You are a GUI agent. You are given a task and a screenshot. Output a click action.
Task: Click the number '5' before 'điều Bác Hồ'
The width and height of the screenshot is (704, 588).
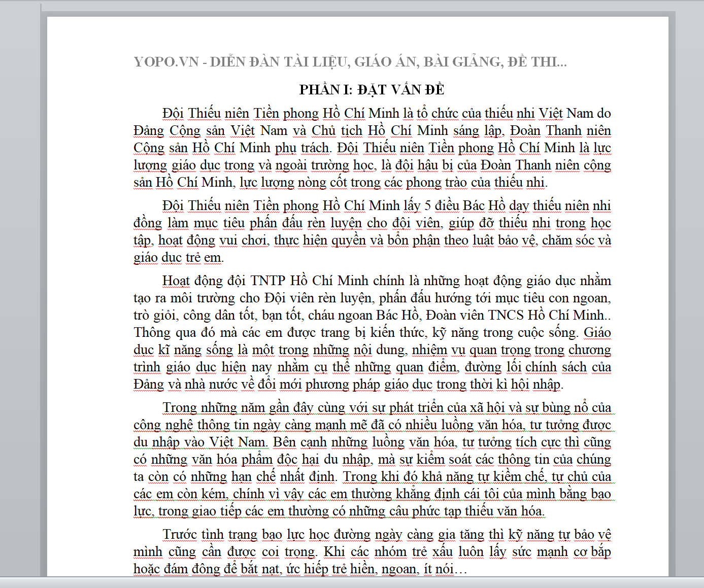pyautogui.click(x=427, y=206)
